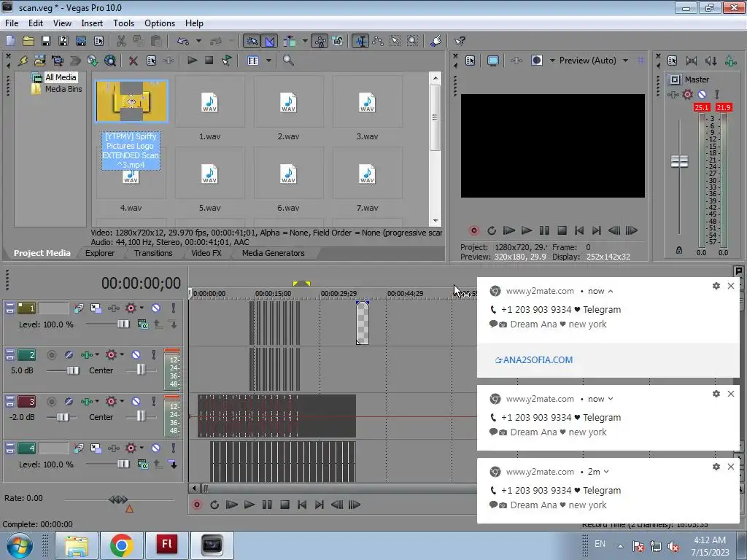This screenshot has width=747, height=560.
Task: Click the Cut scissors icon in main toolbar
Action: click(x=121, y=41)
